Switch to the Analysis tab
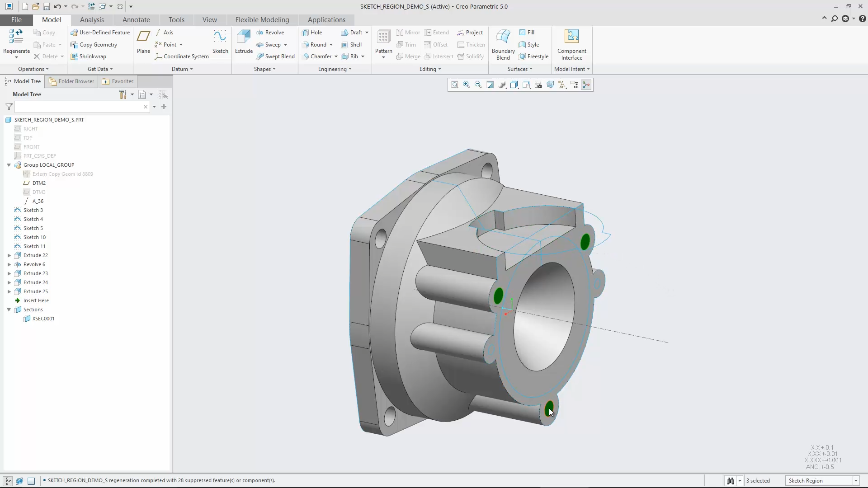Viewport: 868px width, 488px height. click(x=92, y=20)
